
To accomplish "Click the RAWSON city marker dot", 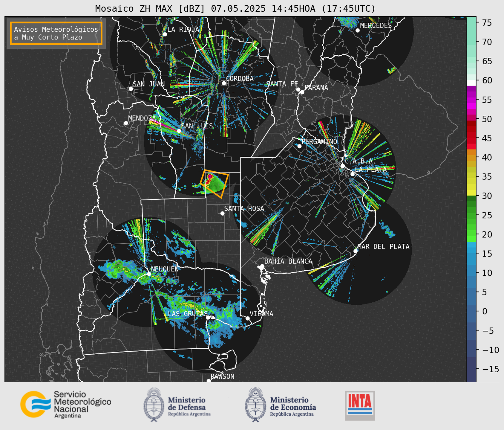I will (x=209, y=381).
